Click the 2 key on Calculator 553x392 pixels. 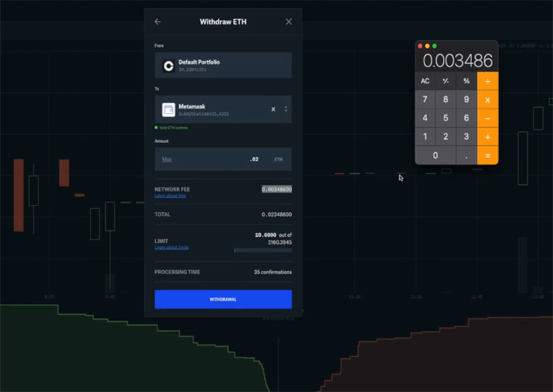(446, 136)
